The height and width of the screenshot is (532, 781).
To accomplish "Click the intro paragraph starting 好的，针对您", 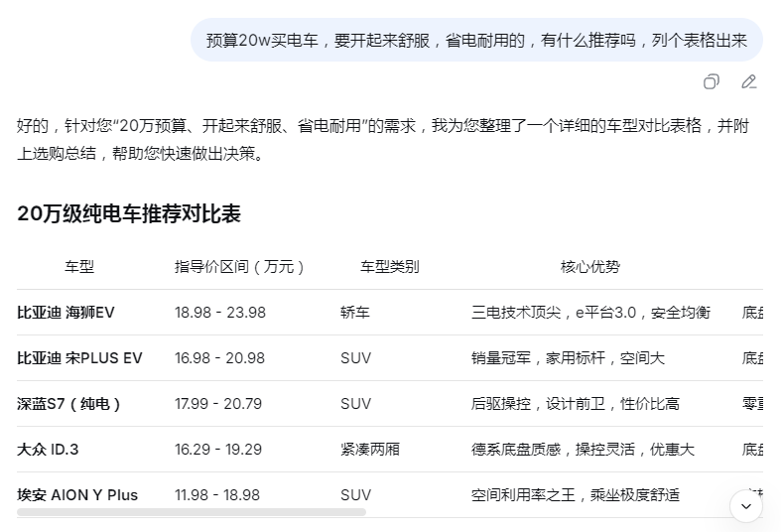I will click(383, 140).
